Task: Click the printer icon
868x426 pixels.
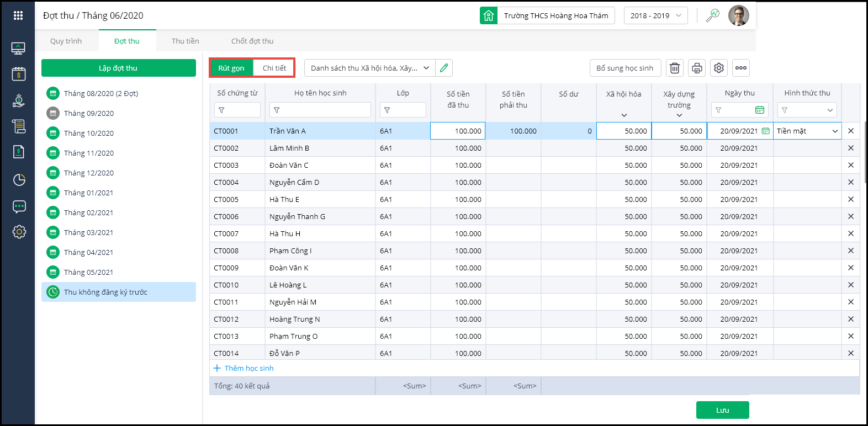Action: (697, 68)
